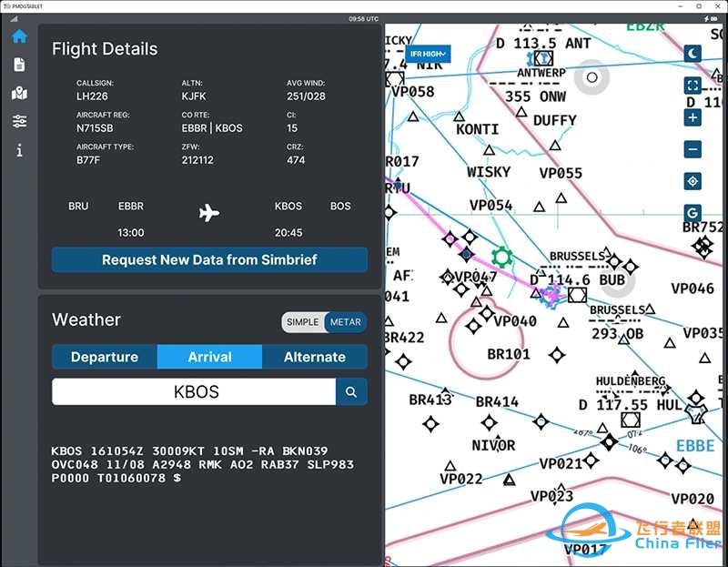Click the airplane icon between EBBR and KBOS
Screen dimensions: 728x567
(209, 213)
